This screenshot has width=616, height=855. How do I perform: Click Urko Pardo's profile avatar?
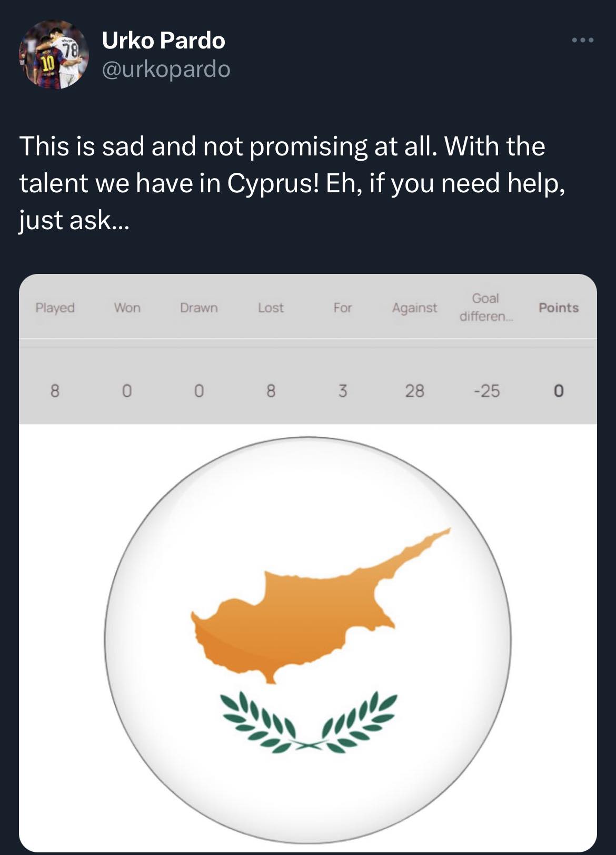click(x=53, y=54)
